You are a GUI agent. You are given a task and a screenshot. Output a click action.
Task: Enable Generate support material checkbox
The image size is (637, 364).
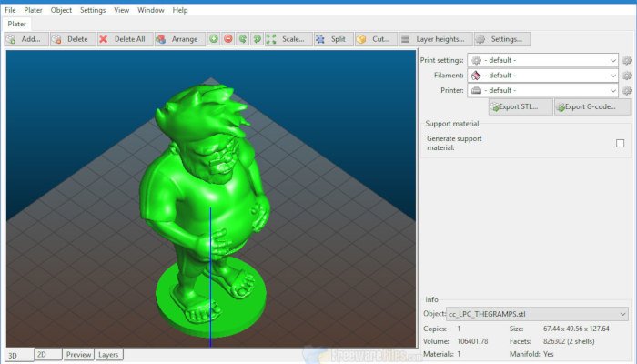[620, 143]
